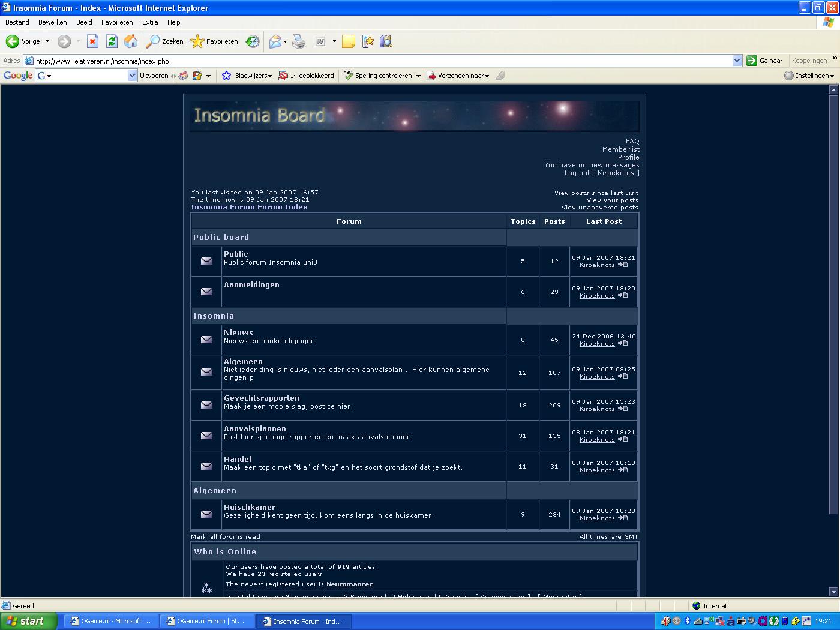Open the Gevechtsrapporten forum link
Screen dimensions: 840x630
coord(261,398)
